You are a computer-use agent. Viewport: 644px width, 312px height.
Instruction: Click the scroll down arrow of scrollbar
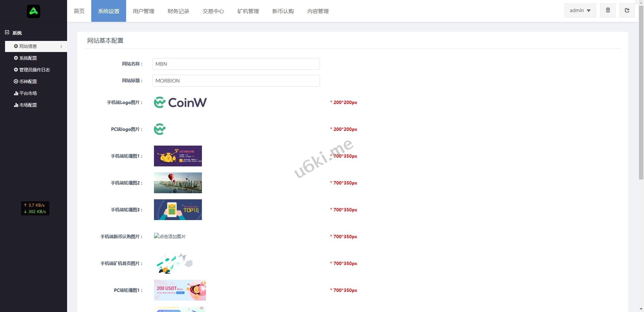pyautogui.click(x=641, y=309)
